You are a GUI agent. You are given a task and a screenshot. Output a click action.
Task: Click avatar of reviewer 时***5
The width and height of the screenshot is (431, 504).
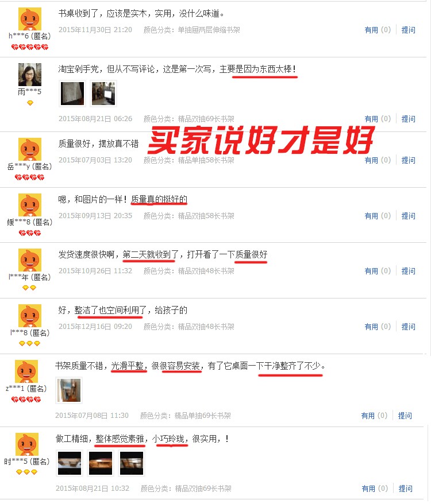point(27,444)
